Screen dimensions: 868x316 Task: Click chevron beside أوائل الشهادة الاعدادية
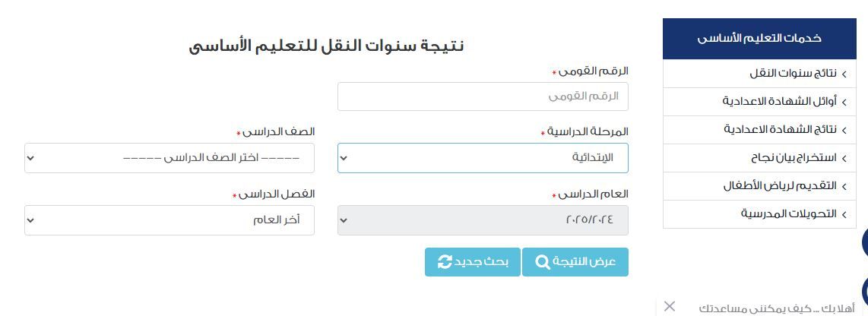point(844,103)
